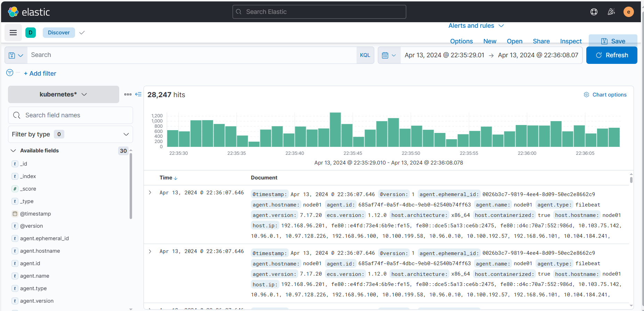Click the filter options circle icon
Screen dimensions: 644x311
pos(10,73)
